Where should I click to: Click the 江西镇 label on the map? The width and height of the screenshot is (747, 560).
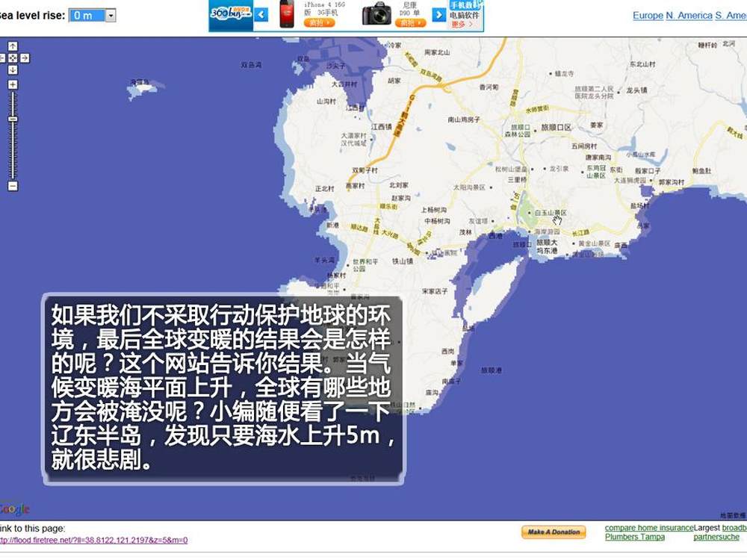click(382, 127)
